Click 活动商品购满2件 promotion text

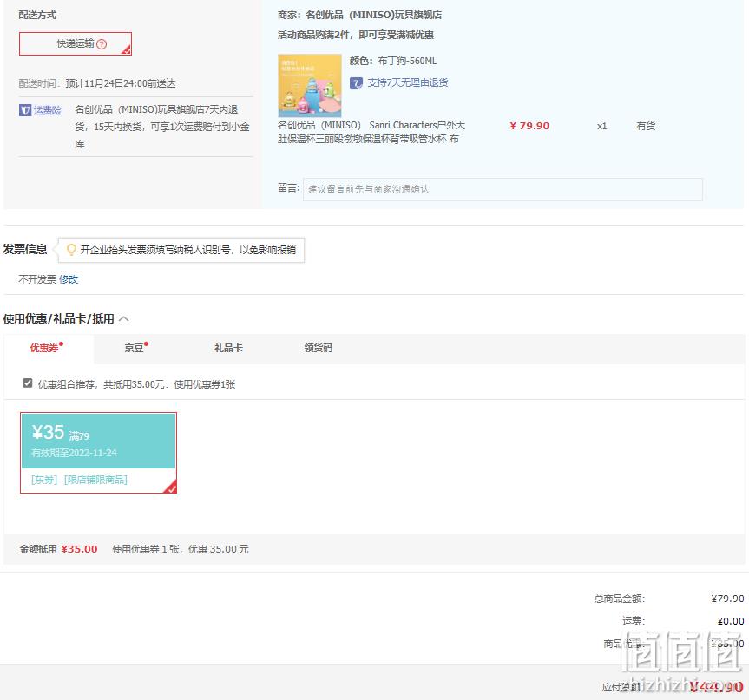pos(355,35)
